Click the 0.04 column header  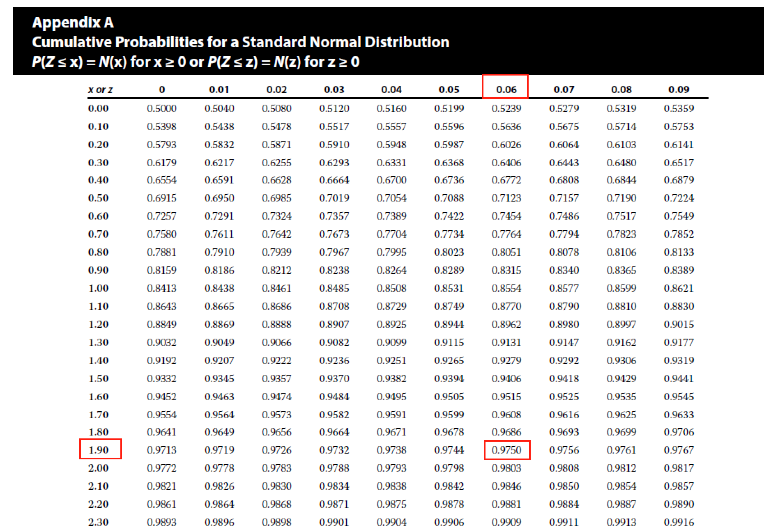pyautogui.click(x=391, y=89)
